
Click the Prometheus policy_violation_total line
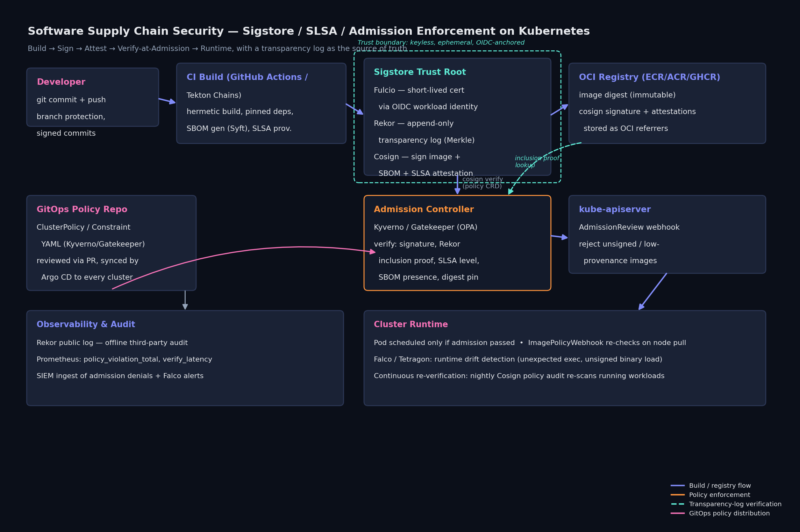point(125,360)
